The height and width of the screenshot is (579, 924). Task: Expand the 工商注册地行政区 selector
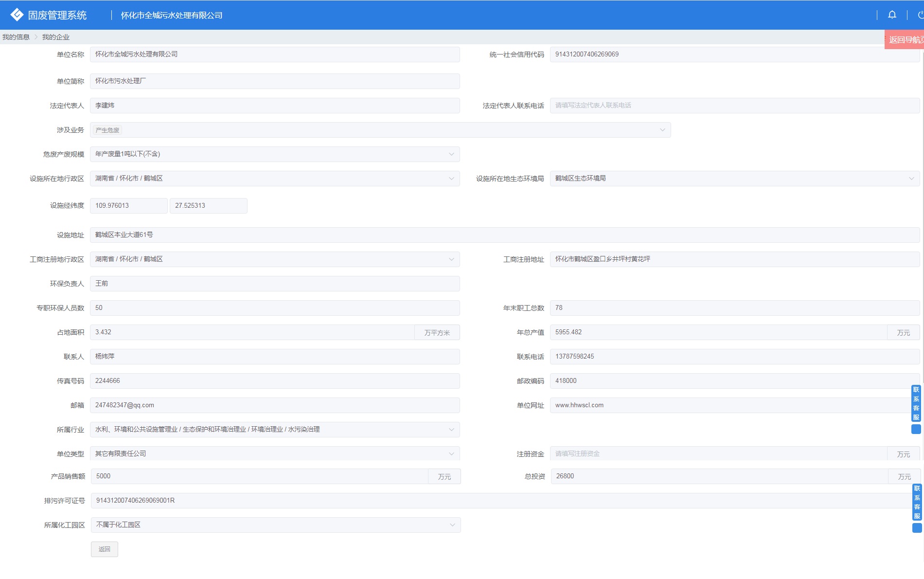tap(451, 259)
